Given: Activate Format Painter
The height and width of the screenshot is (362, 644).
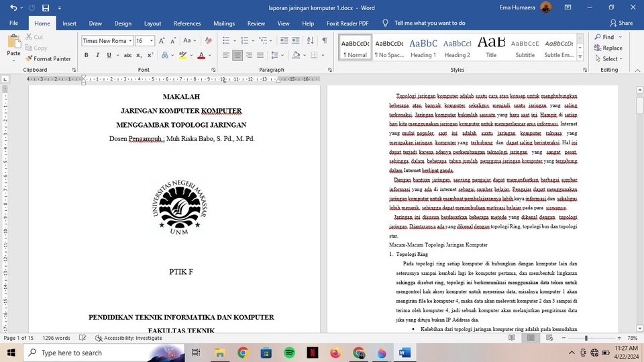Looking at the screenshot, I should tap(48, 59).
